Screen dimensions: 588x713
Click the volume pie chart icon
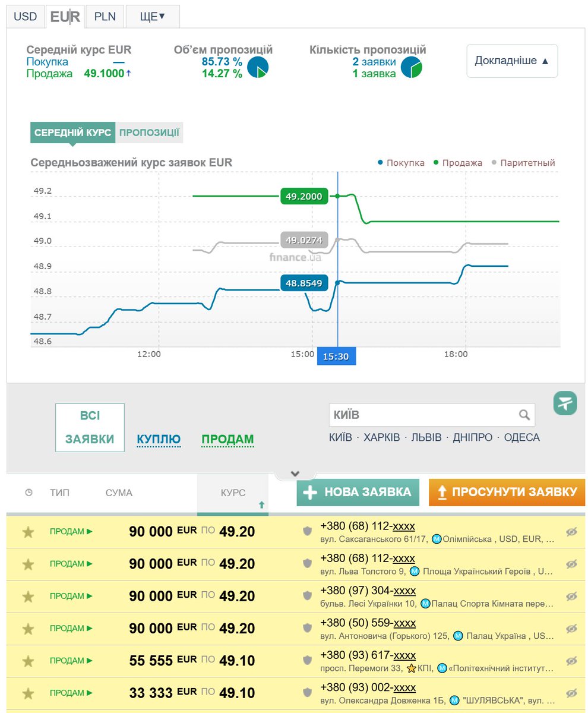pos(258,68)
